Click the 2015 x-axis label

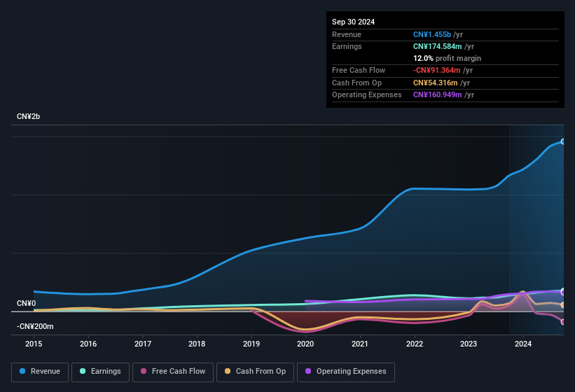click(x=34, y=344)
